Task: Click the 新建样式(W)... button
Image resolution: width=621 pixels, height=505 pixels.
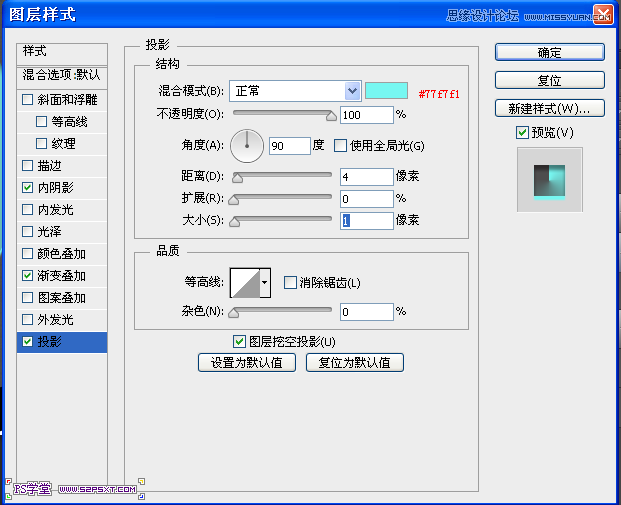Action: coord(550,108)
